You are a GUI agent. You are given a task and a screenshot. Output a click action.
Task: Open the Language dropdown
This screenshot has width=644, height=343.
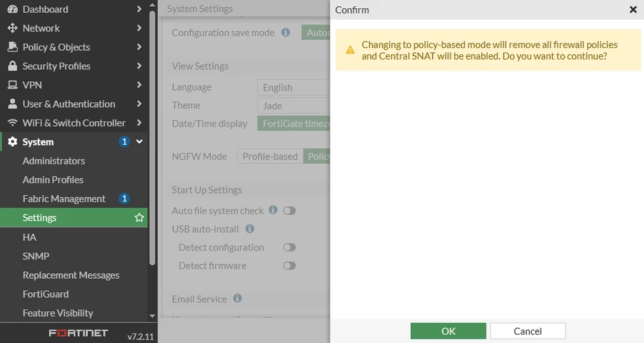(x=294, y=87)
